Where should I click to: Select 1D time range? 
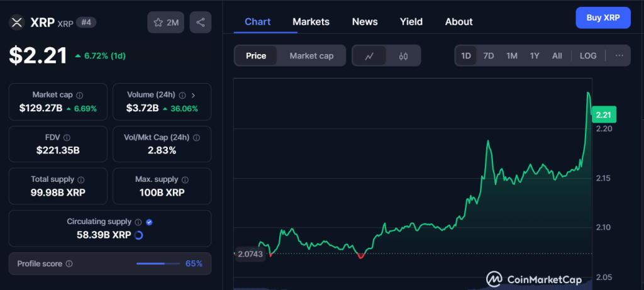click(466, 56)
